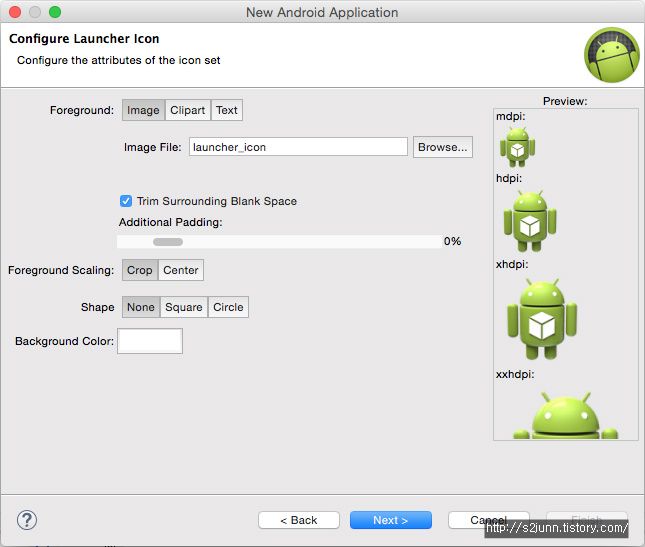645x547 pixels.
Task: Proceed with the Next > button
Action: click(x=391, y=520)
